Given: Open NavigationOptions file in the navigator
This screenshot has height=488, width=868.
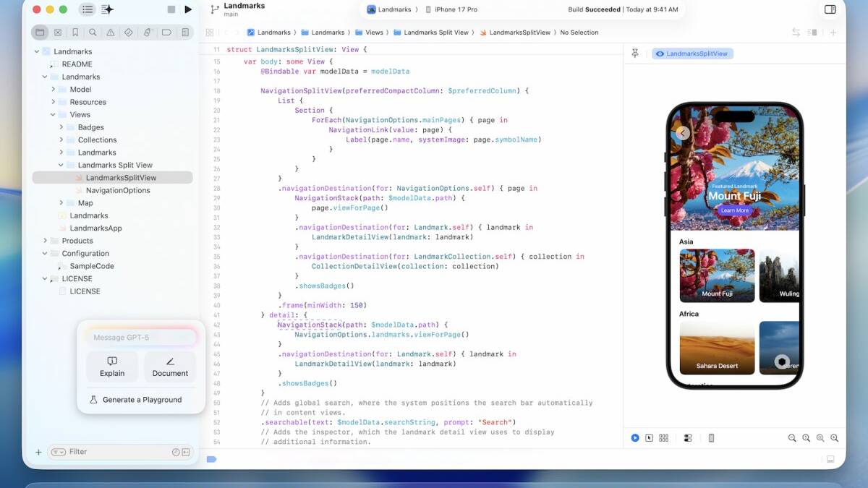Looking at the screenshot, I should pyautogui.click(x=117, y=190).
